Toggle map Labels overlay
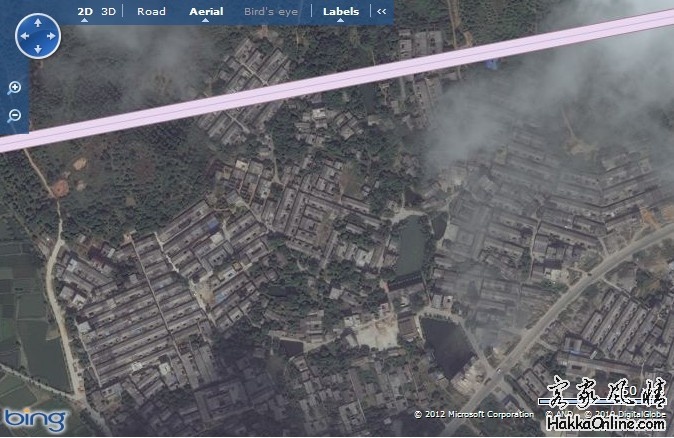 click(340, 12)
